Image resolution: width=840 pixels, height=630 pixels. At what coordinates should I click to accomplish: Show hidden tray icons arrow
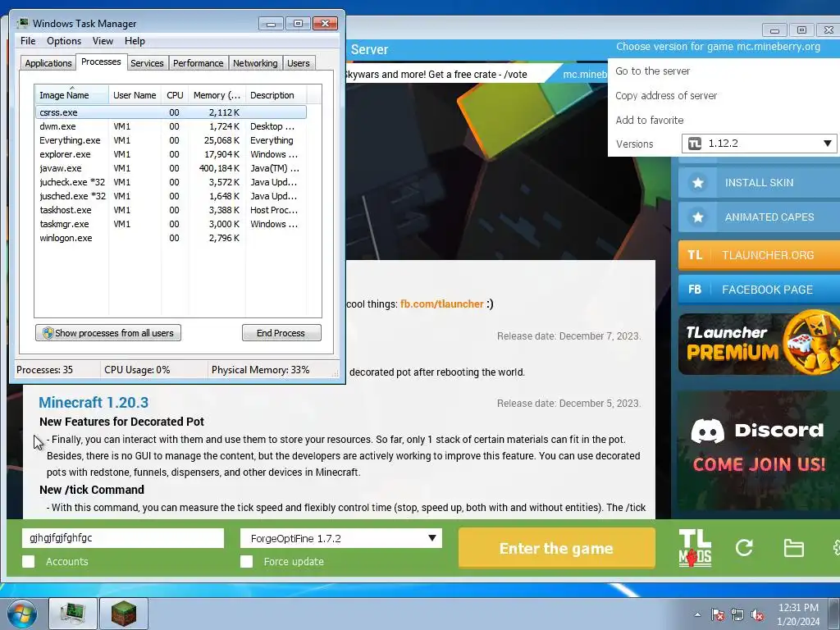(697, 614)
